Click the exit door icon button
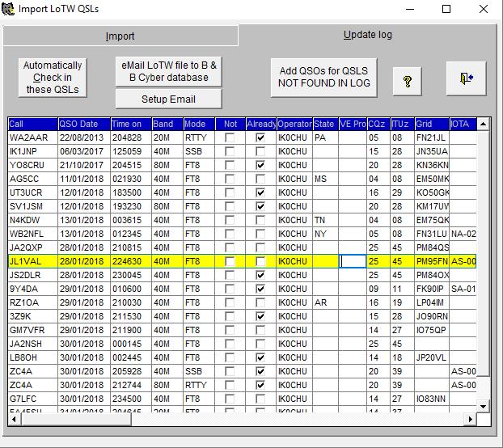 (467, 78)
